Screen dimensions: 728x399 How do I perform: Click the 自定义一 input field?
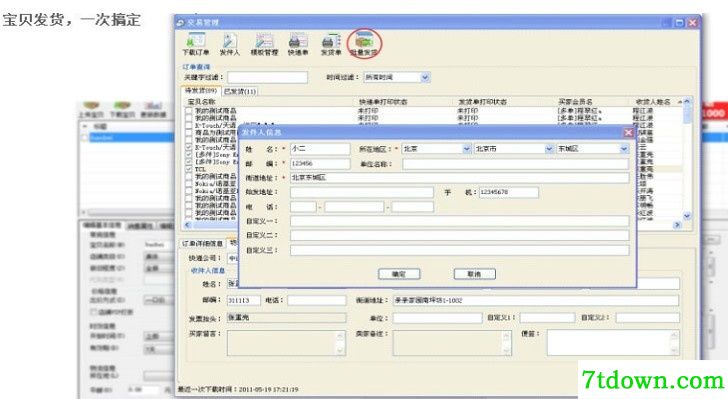[x=460, y=221]
